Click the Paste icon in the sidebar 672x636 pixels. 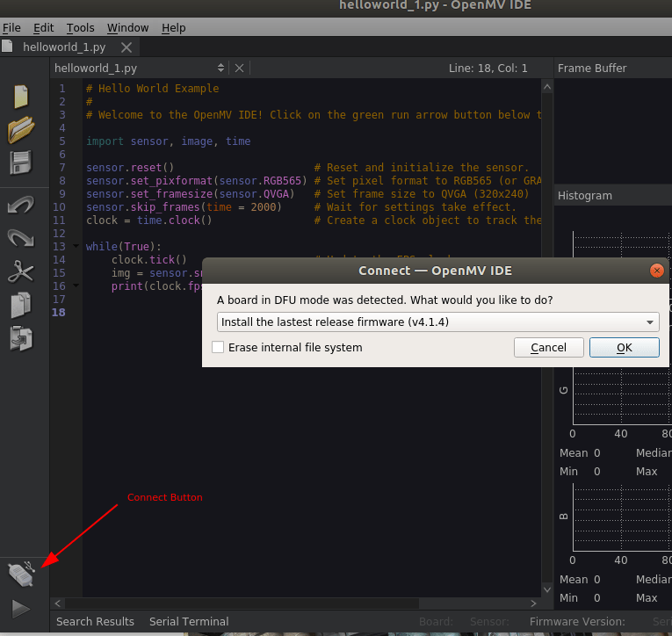pos(20,337)
